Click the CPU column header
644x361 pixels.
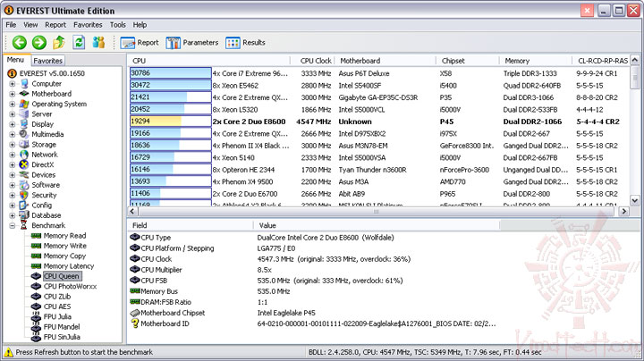(x=209, y=61)
